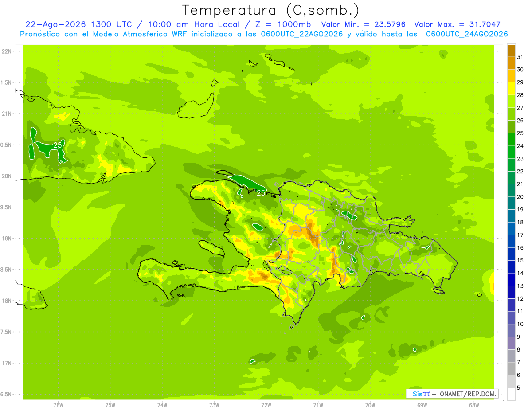
Task: Click the '7.5N' latitude label
Action: pyautogui.click(x=6, y=332)
